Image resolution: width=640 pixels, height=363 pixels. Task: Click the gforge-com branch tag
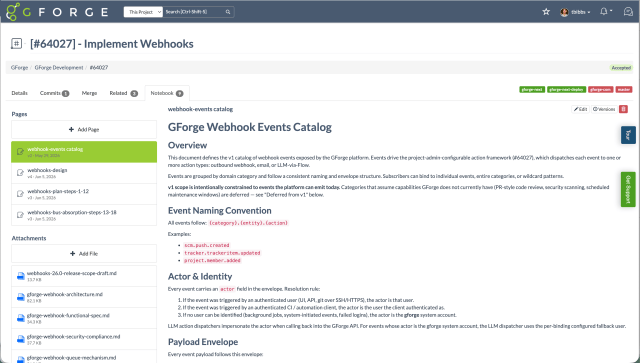(x=600, y=89)
